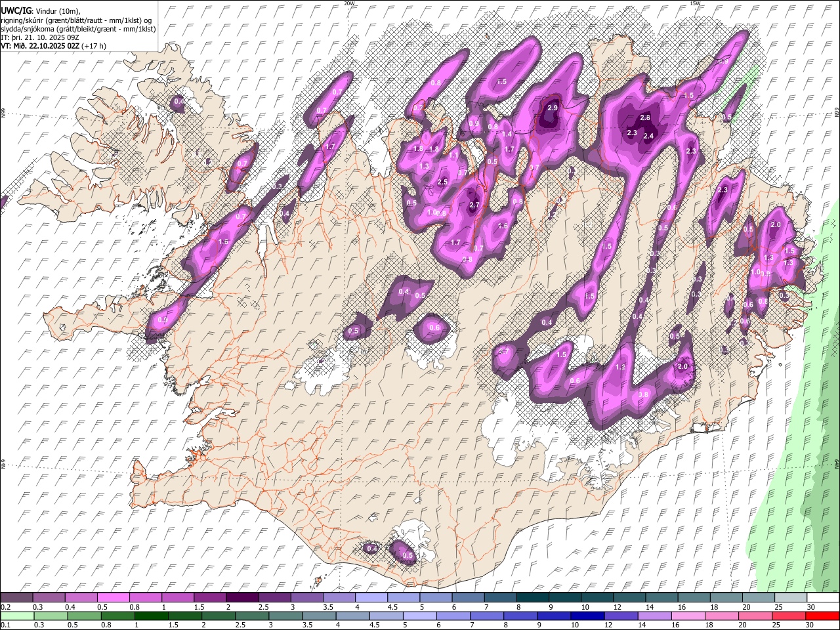Click the 'slydda/snjókoma' legend description line
This screenshot has height=630, width=840.
[78, 29]
